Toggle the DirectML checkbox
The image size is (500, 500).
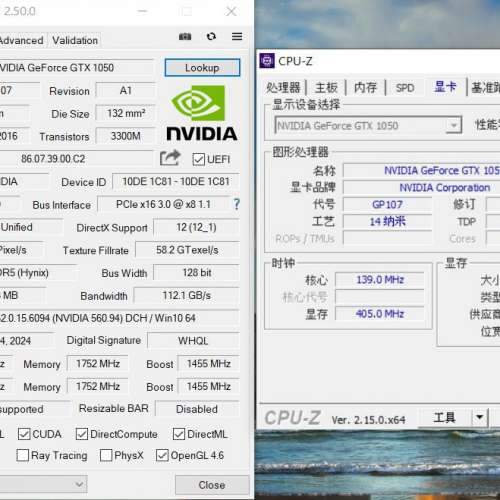(x=179, y=434)
